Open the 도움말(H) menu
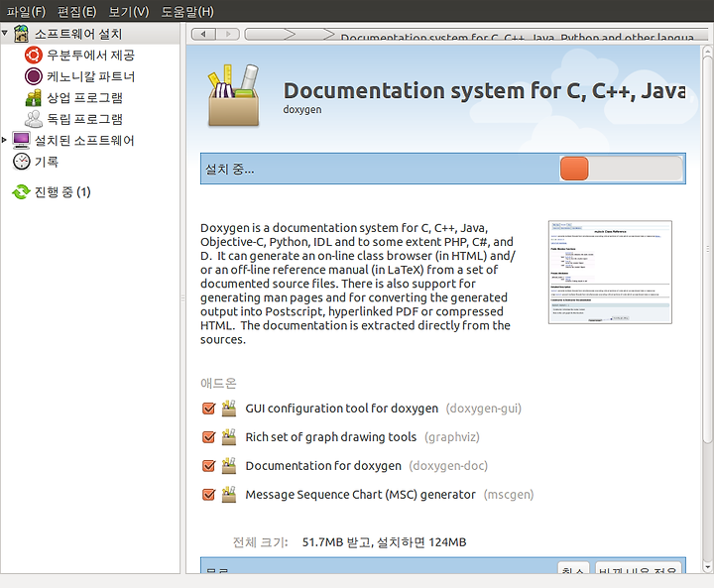Viewport: 714px width, 588px height. (187, 11)
